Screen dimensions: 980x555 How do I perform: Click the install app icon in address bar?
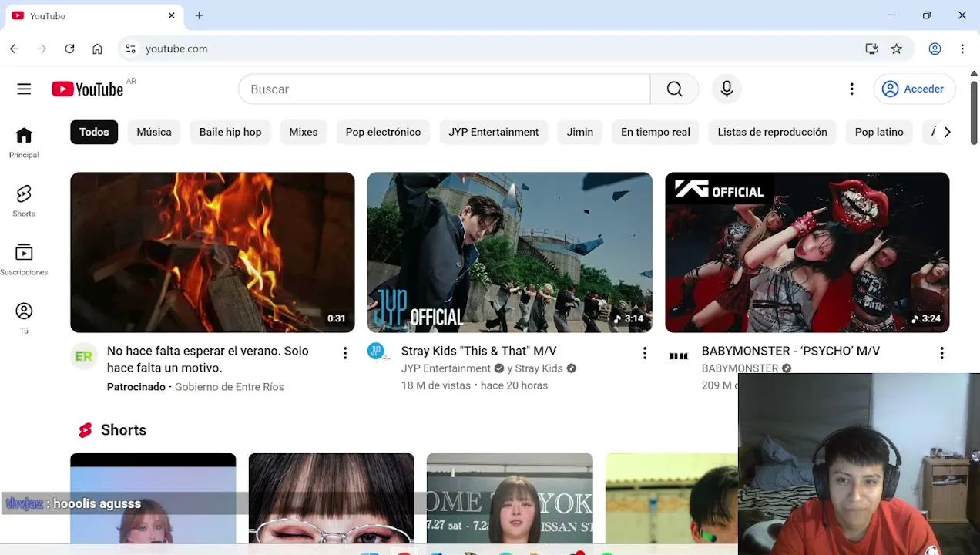(x=871, y=49)
